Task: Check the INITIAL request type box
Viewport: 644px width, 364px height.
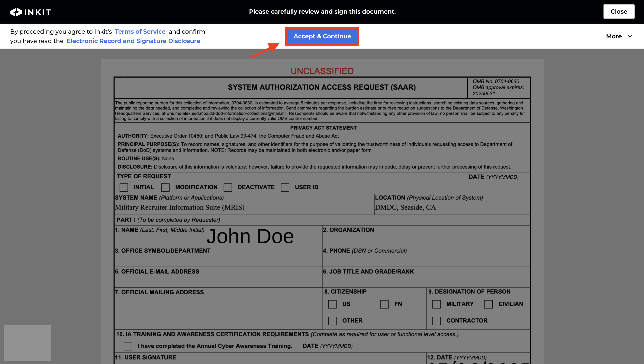Action: 123,187
